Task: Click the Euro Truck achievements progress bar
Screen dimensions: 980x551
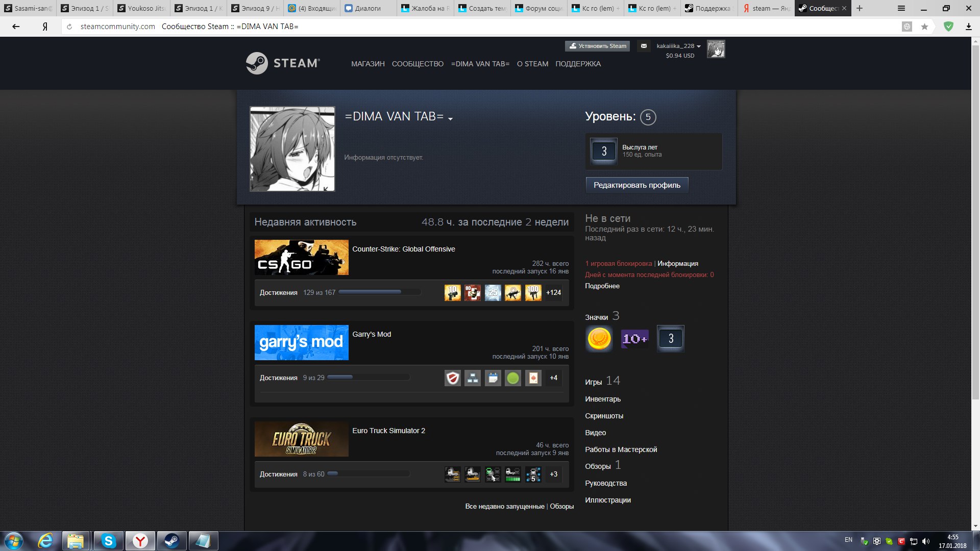Action: (369, 474)
